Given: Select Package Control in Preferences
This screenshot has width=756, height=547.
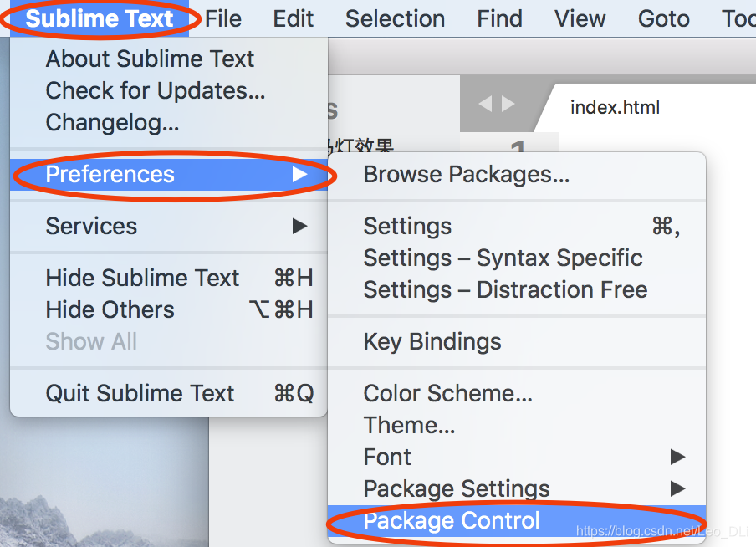Looking at the screenshot, I should pyautogui.click(x=452, y=521).
